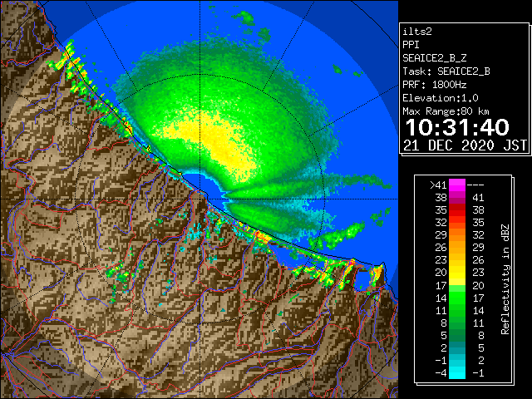This screenshot has width=532, height=399.
Task: Pick the cyan -4 dBZ swatch at legend bottom
Action: pyautogui.click(x=457, y=372)
